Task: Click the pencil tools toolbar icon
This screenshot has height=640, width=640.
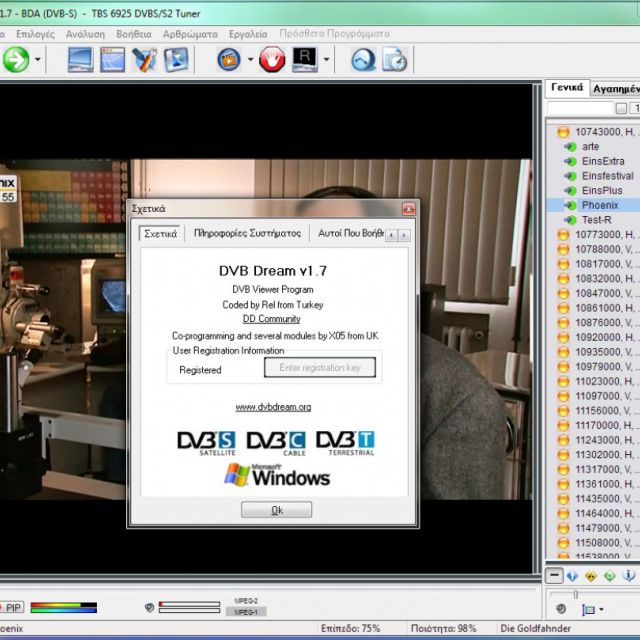Action: 144,60
